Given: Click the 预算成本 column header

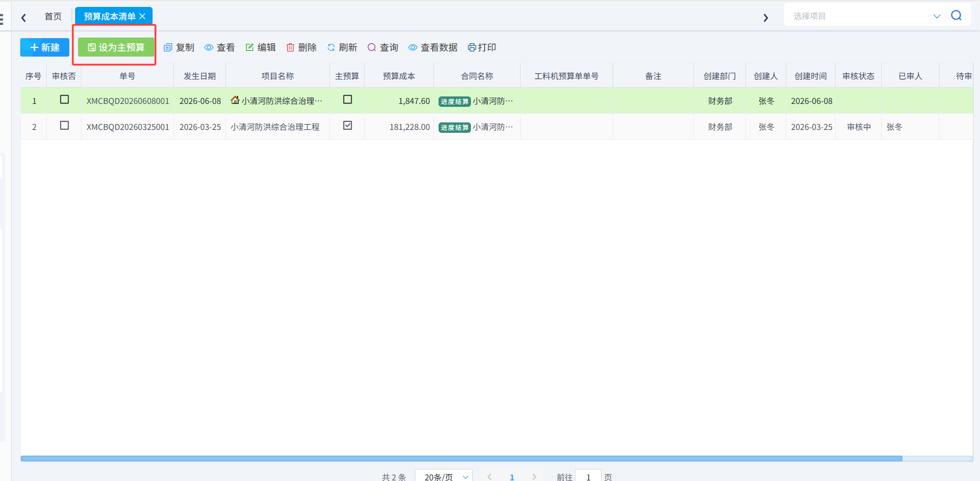Looking at the screenshot, I should (399, 76).
